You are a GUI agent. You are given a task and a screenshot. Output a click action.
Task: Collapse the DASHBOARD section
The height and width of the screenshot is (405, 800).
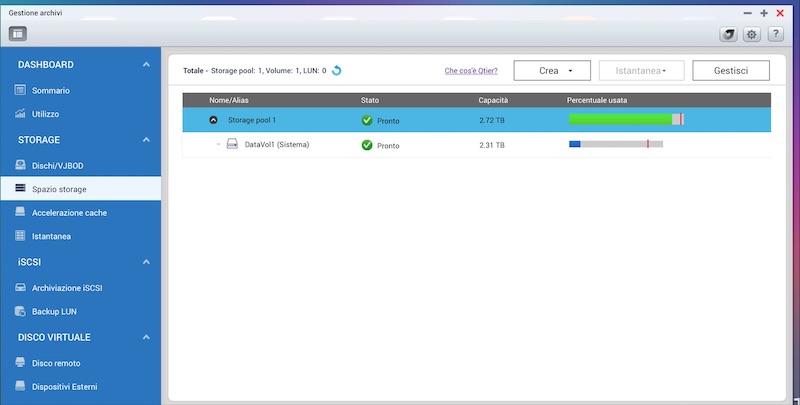coord(146,65)
